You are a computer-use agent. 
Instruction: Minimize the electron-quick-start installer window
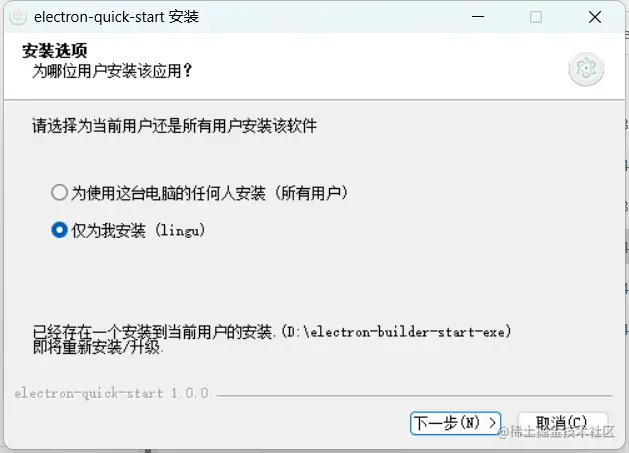tap(478, 17)
